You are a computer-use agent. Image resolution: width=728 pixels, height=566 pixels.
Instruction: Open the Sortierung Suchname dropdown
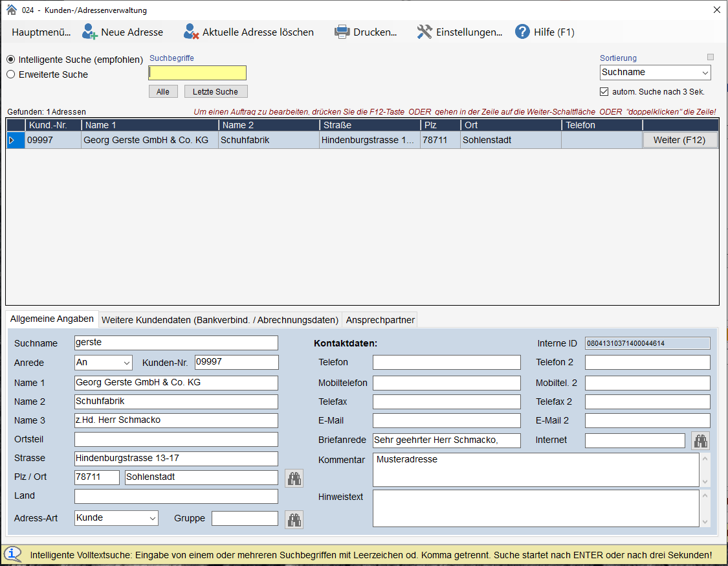[655, 73]
